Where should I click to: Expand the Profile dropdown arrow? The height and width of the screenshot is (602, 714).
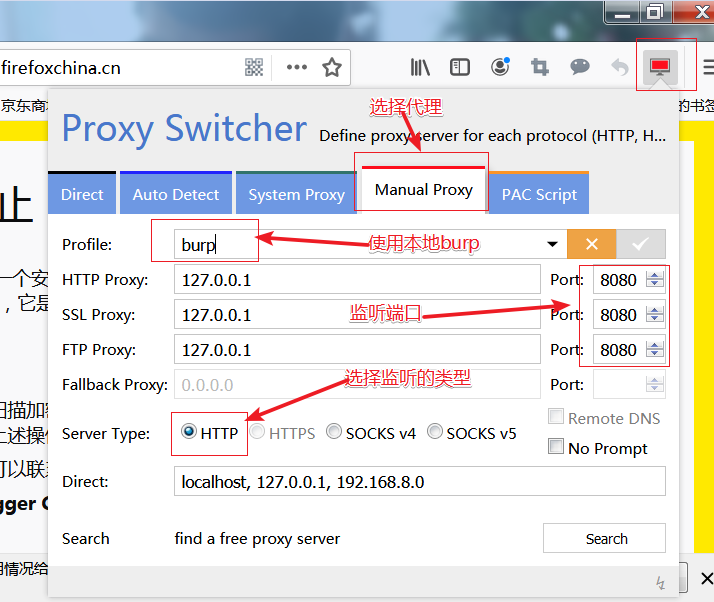552,244
